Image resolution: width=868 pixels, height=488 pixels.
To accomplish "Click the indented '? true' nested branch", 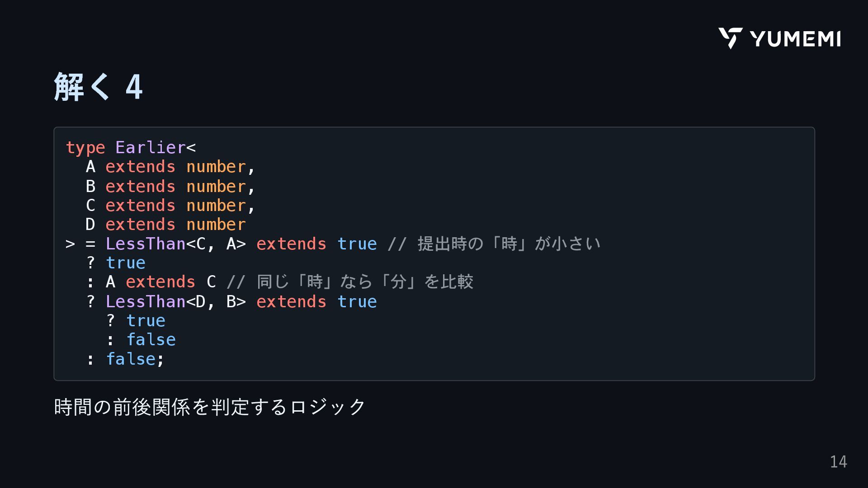I will (136, 321).
